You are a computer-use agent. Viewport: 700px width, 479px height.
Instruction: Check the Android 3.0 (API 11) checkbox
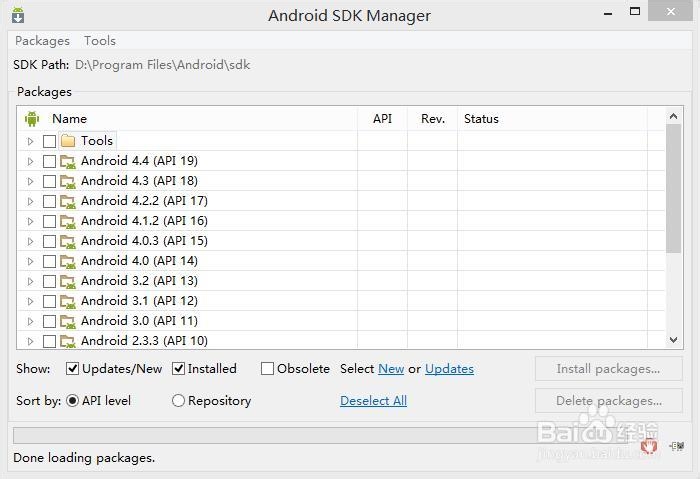click(x=49, y=322)
